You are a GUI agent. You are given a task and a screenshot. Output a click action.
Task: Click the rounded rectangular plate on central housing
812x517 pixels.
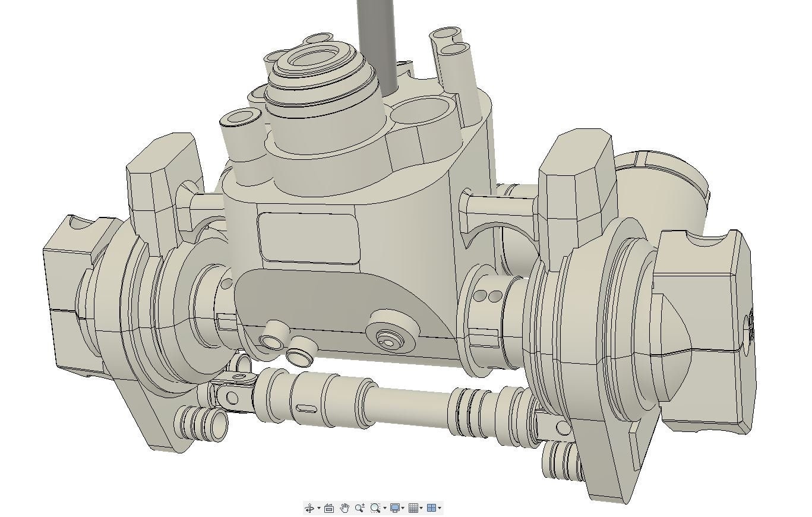tap(309, 238)
